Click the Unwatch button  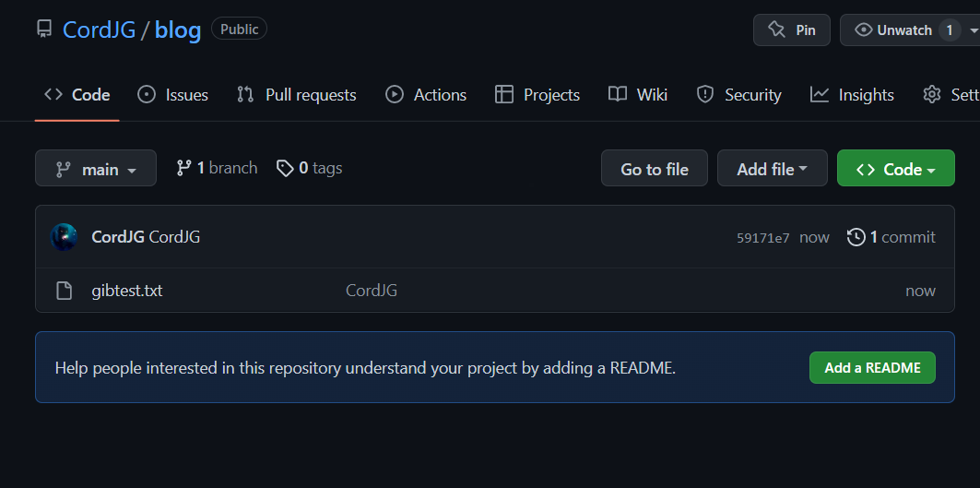click(x=903, y=30)
